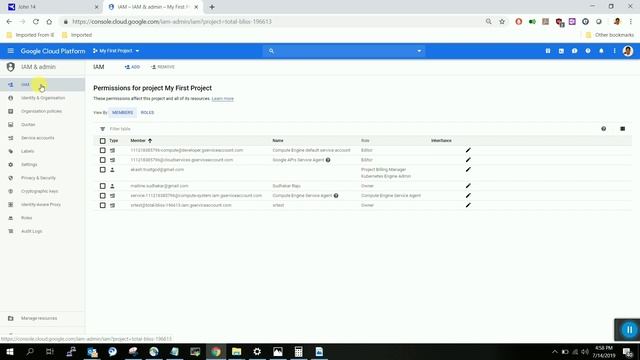Click the Cloud Platform search field
The height and width of the screenshot is (360, 640).
pyautogui.click(x=345, y=51)
